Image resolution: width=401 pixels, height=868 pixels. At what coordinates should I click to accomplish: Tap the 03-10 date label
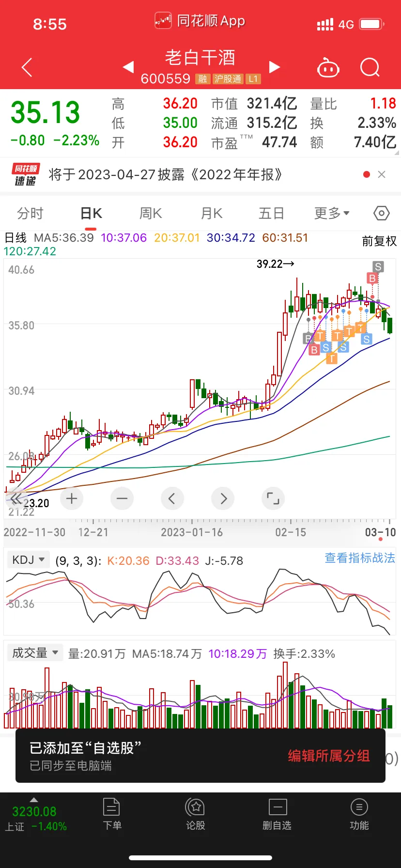(x=380, y=532)
